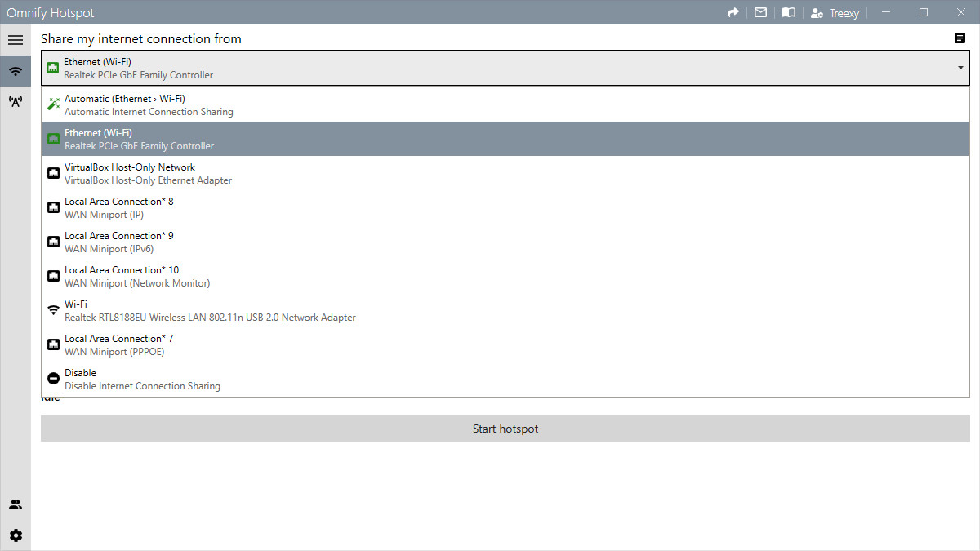This screenshot has width=980, height=551.
Task: Open documentation via the book icon
Action: pos(788,12)
